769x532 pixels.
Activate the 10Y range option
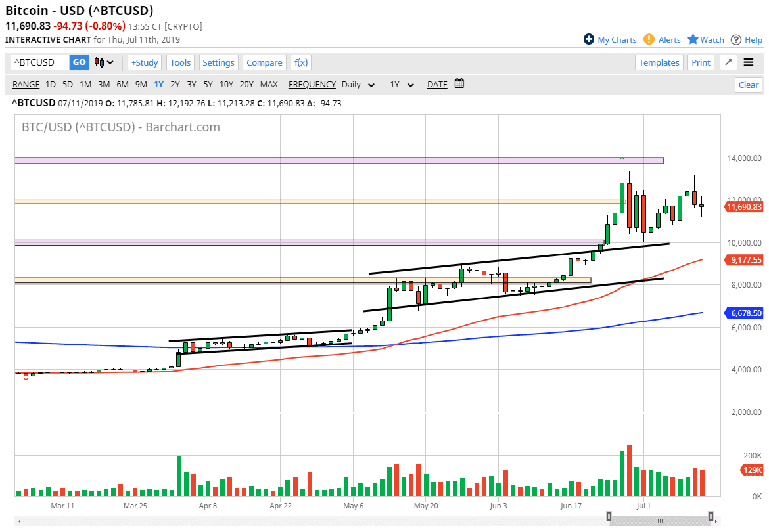[226, 84]
